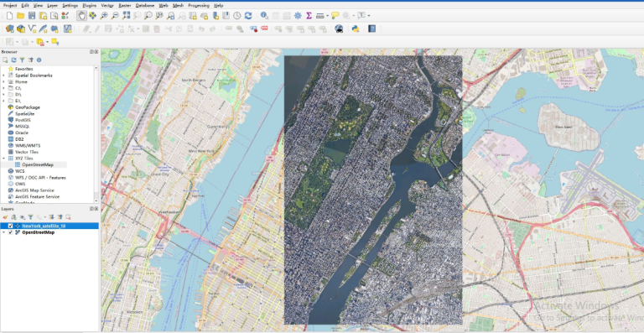Open the Statistical Summary sigma icon
Screen dimensions: 644x333
point(309,16)
